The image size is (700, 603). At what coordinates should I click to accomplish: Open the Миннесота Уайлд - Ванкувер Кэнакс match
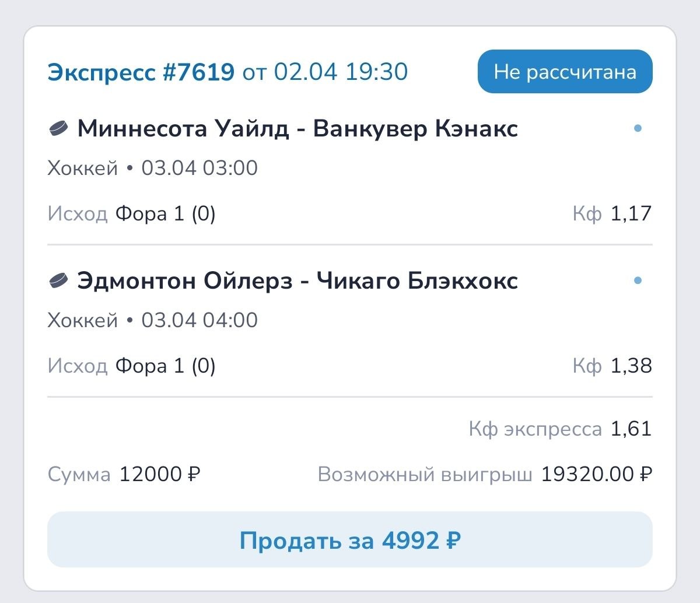click(297, 128)
